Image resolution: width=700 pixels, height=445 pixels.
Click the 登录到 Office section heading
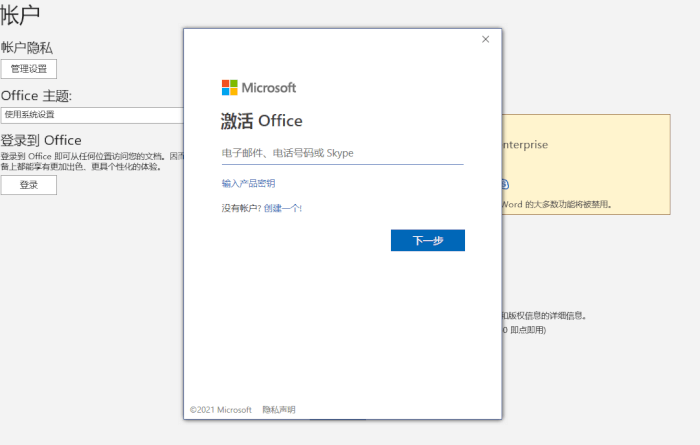[x=41, y=140]
